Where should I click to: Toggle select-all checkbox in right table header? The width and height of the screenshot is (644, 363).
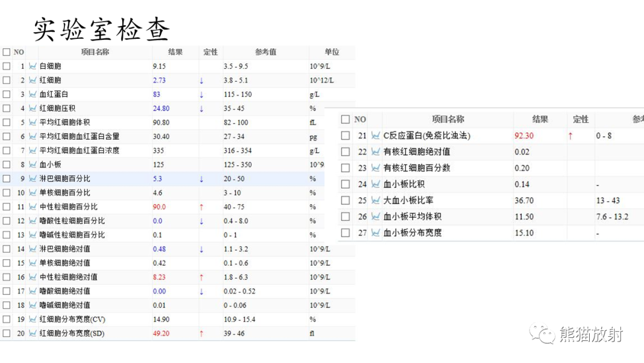345,119
